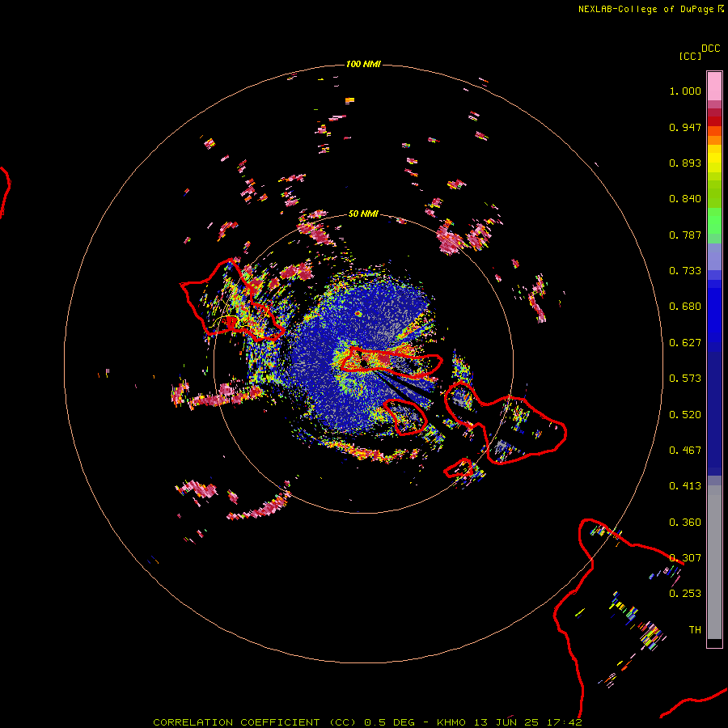Click the KHMO station identifier
The width and height of the screenshot is (728, 728).
coord(451,722)
